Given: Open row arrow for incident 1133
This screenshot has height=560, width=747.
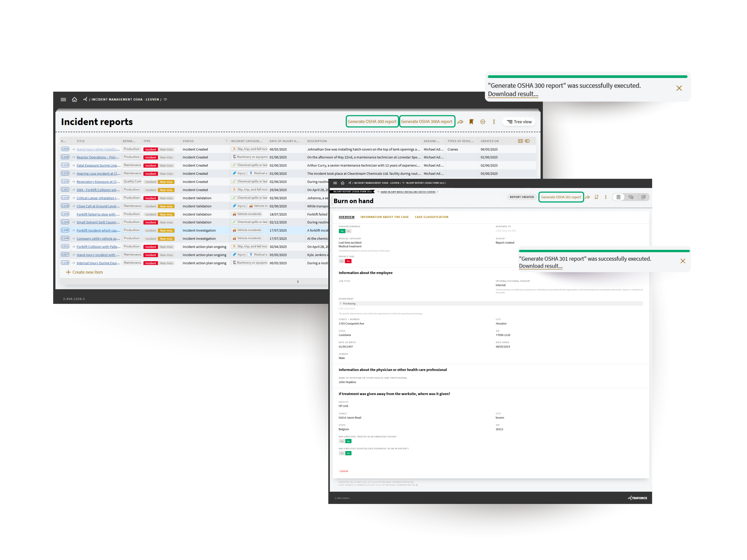Looking at the screenshot, I should pyautogui.click(x=73, y=173).
